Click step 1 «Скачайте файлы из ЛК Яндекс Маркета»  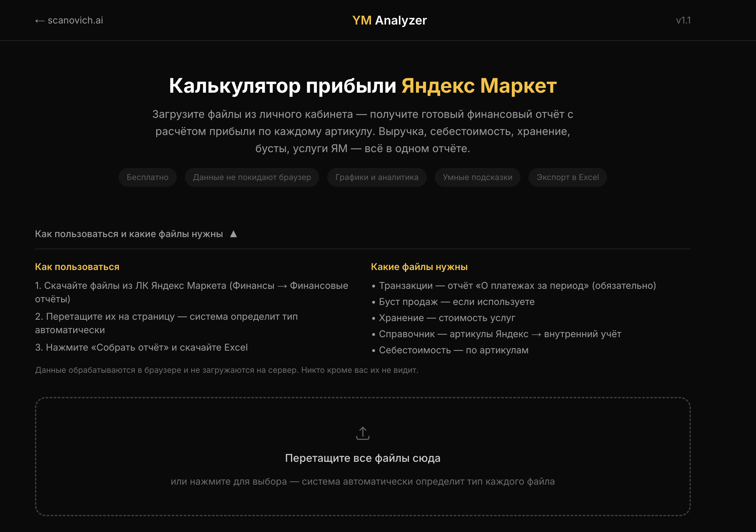click(x=192, y=292)
